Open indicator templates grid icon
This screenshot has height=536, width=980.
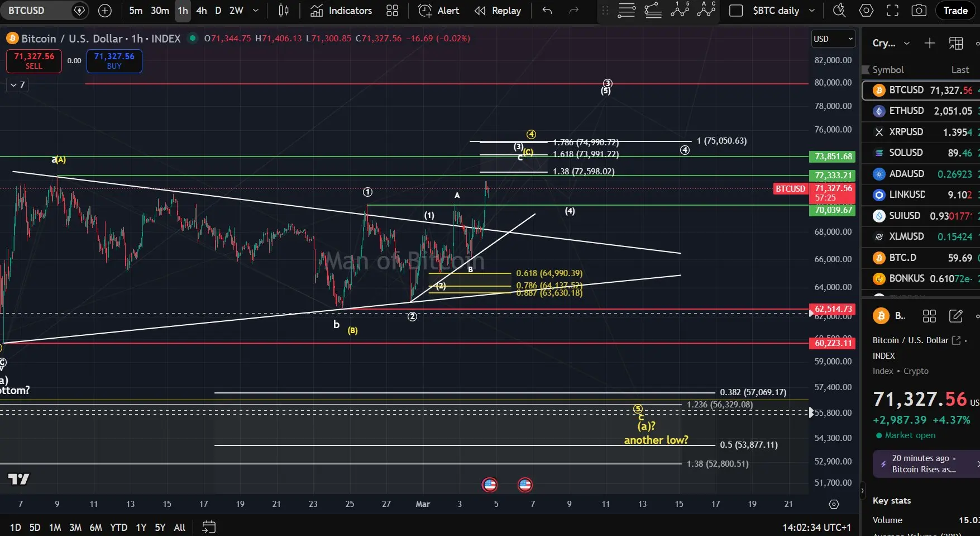click(393, 11)
